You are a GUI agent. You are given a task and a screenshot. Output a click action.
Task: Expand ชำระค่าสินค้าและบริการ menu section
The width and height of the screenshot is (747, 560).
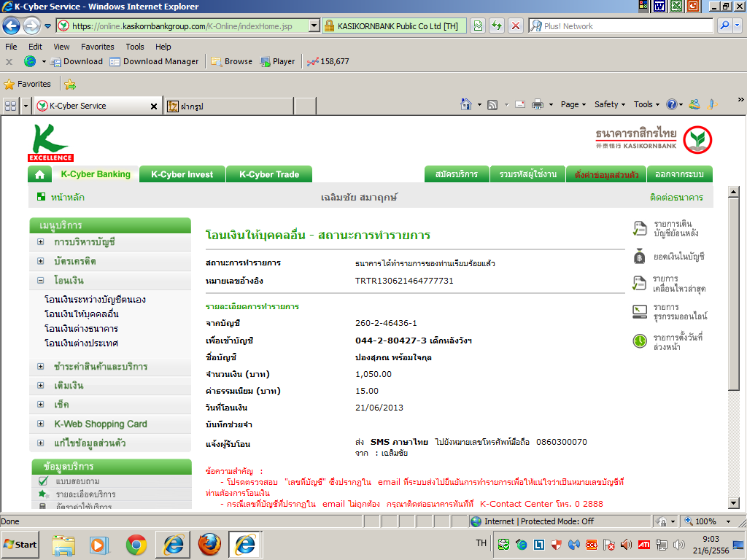tap(41, 367)
